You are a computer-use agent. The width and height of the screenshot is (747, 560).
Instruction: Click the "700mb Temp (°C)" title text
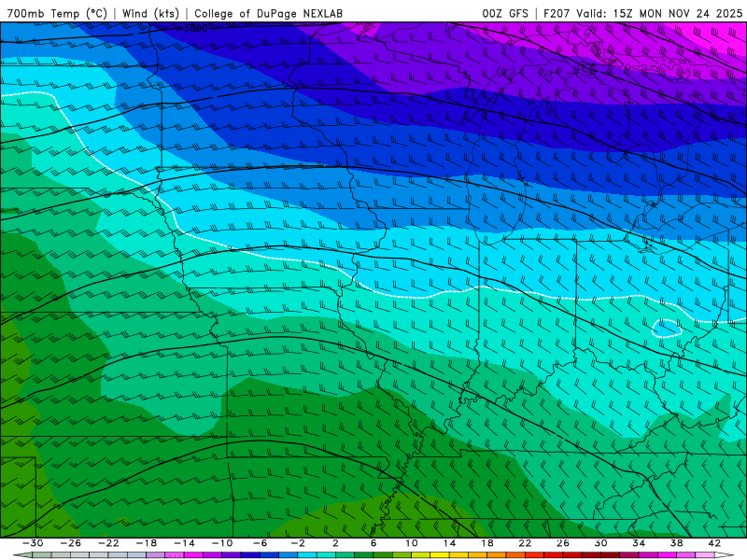point(57,13)
